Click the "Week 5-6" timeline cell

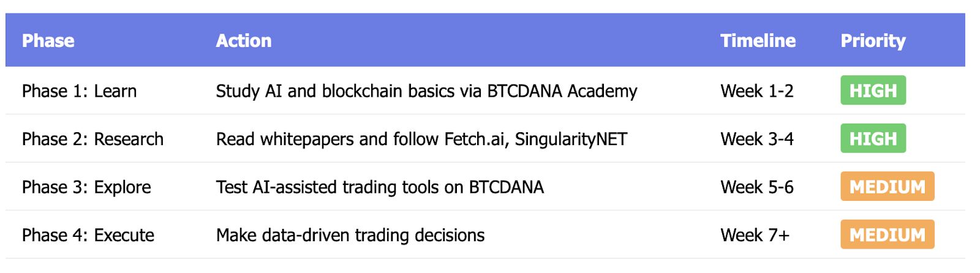pyautogui.click(x=757, y=187)
